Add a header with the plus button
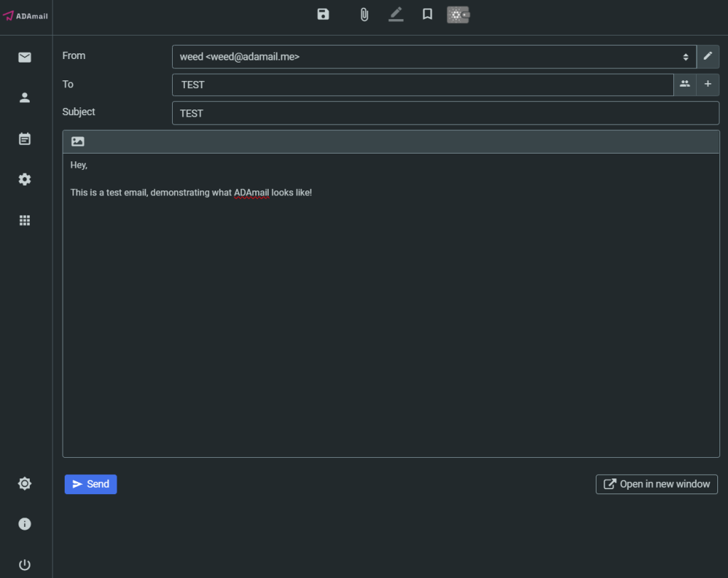 click(x=707, y=84)
